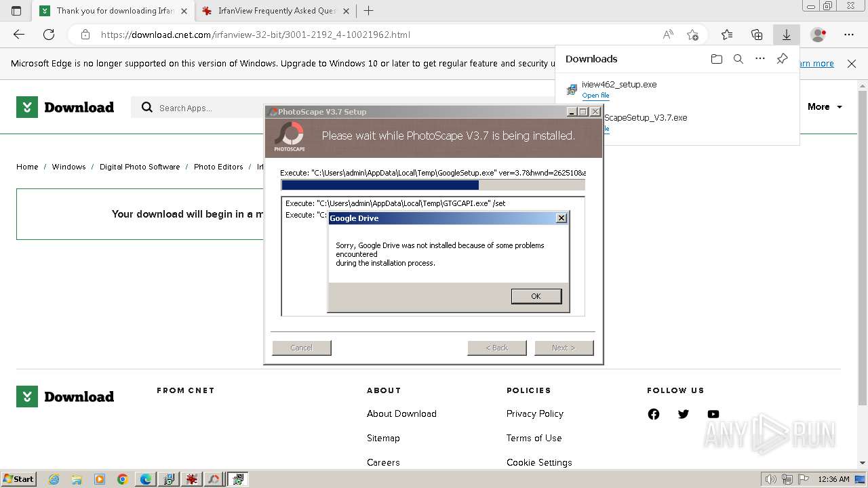The width and height of the screenshot is (868, 488).
Task: Click the site lock icon in address bar
Action: [x=85, y=35]
